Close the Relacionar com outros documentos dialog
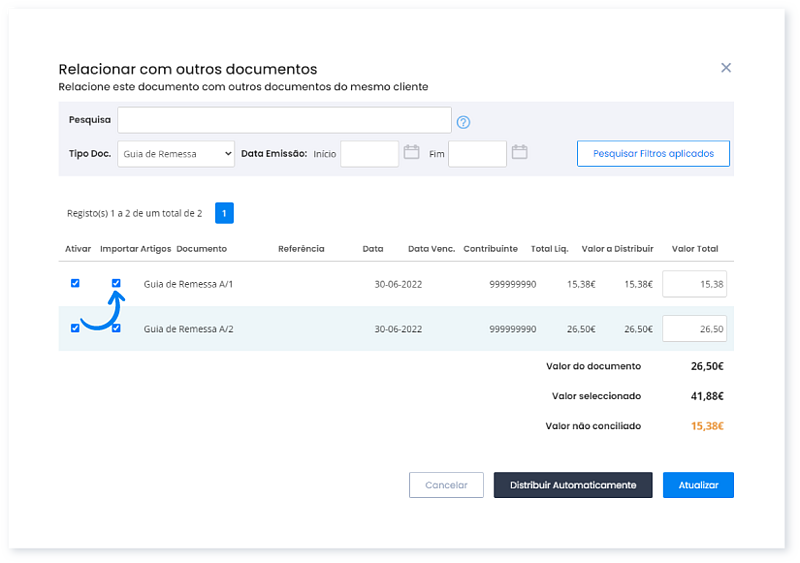Screen dimensions: 800x563 click(x=726, y=68)
